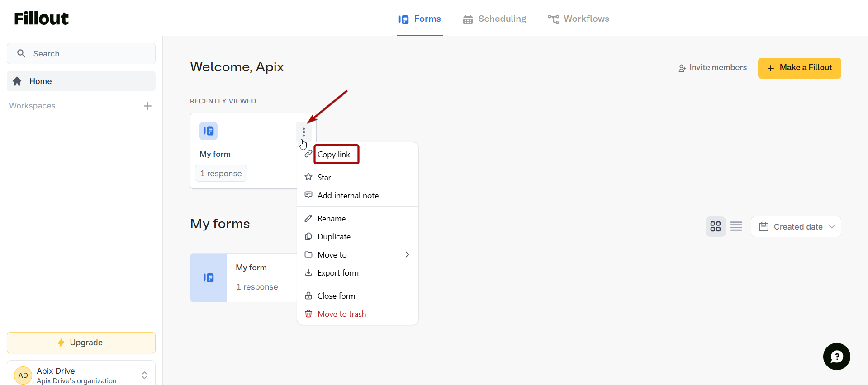868x385 pixels.
Task: Click Make a Fillout button
Action: (x=799, y=68)
